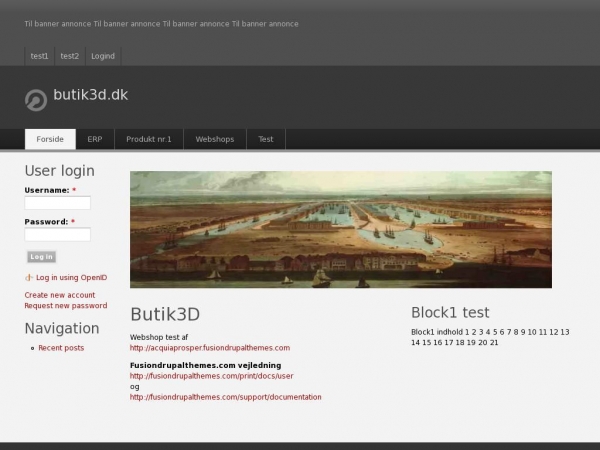Click the Butik3D page heading

coord(165,314)
